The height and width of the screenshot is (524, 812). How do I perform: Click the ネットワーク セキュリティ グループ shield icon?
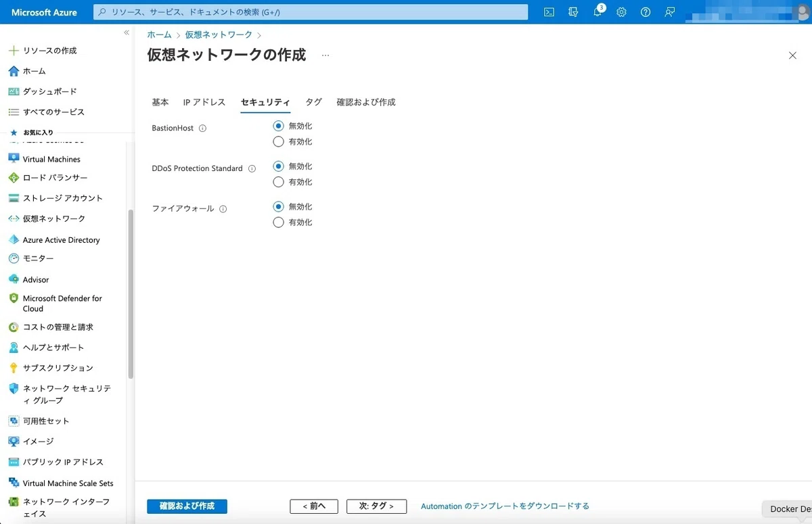(x=14, y=389)
